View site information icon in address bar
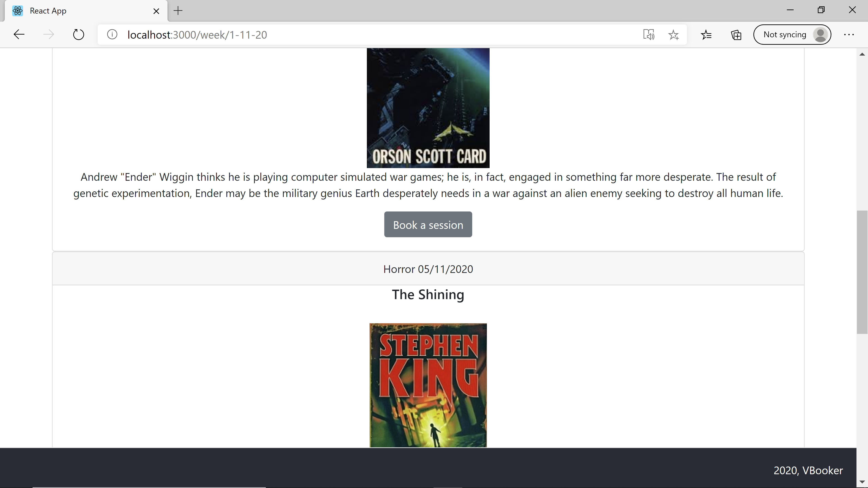This screenshot has width=868, height=488. [x=112, y=34]
